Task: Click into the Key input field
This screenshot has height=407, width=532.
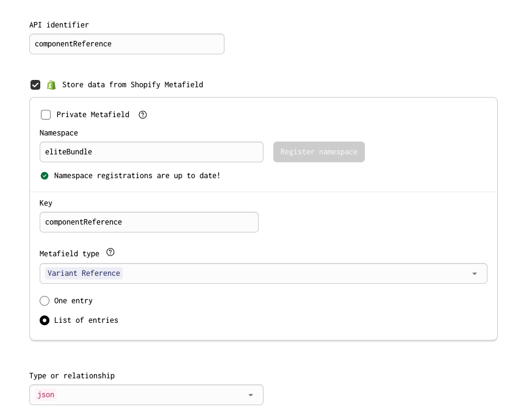Action: (149, 222)
